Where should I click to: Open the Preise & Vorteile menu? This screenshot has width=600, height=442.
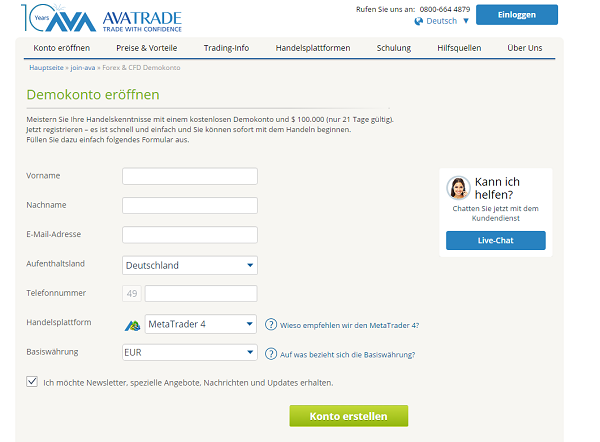tap(147, 48)
